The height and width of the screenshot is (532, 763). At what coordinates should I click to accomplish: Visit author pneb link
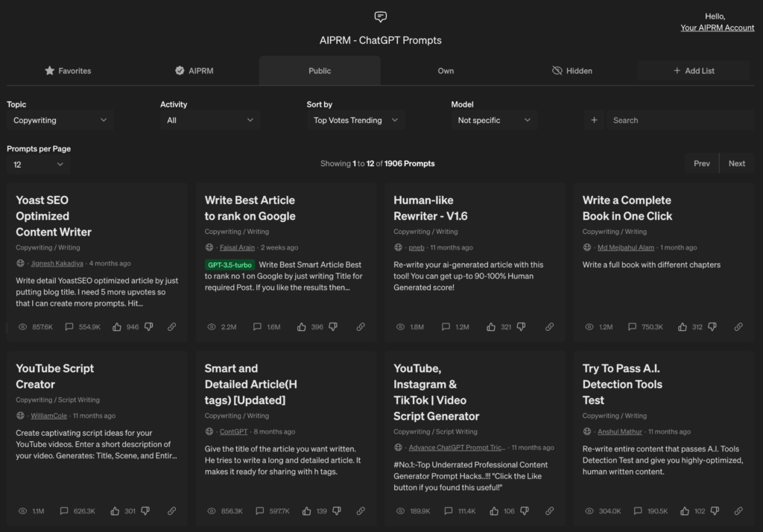[416, 247]
